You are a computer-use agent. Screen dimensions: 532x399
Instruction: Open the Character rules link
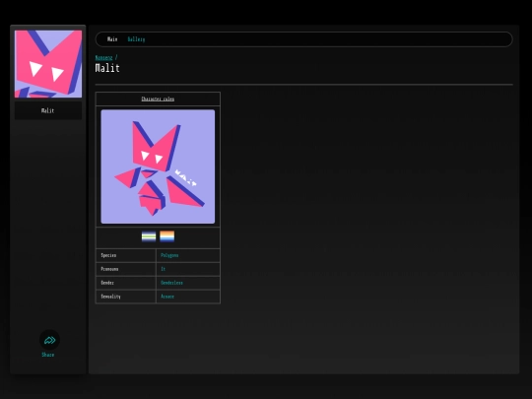tap(158, 99)
